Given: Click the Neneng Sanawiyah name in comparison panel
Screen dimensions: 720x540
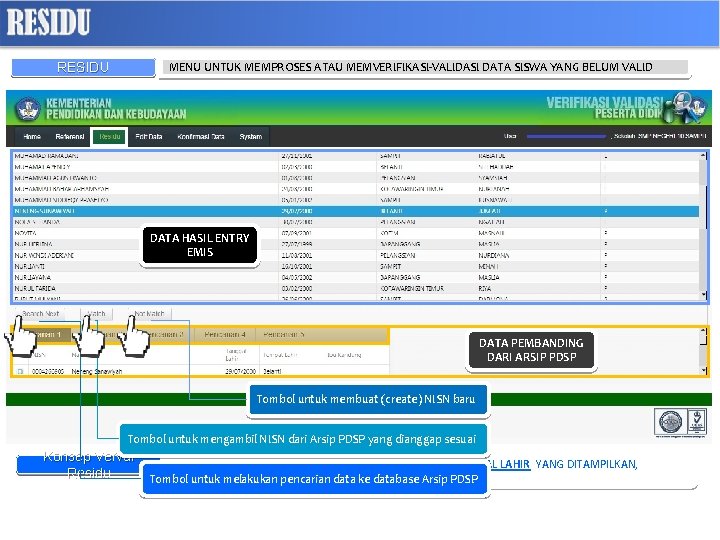Looking at the screenshot, I should [x=97, y=371].
